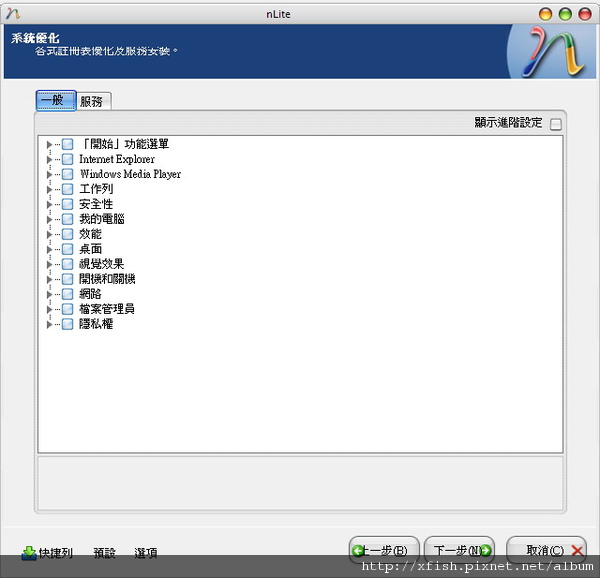Click the orange minimize window button
This screenshot has height=578, width=600.
click(x=545, y=14)
